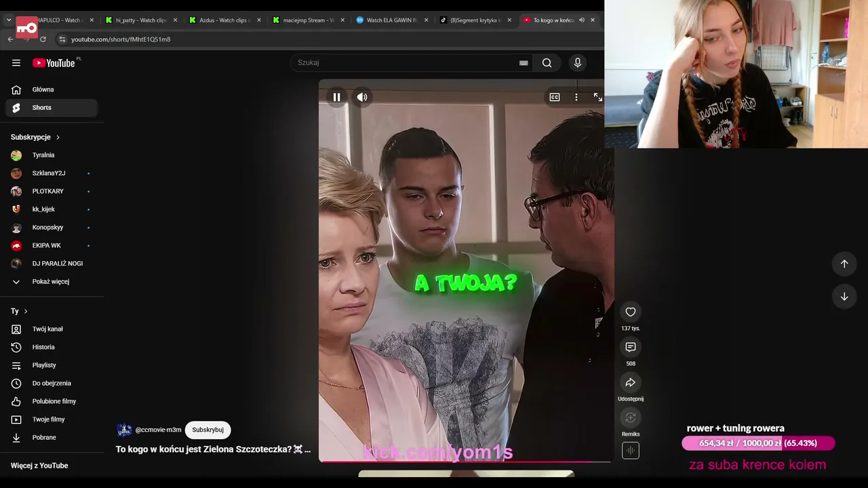Open the sound page icon below Remiks
This screenshot has height=488, width=868.
(631, 450)
